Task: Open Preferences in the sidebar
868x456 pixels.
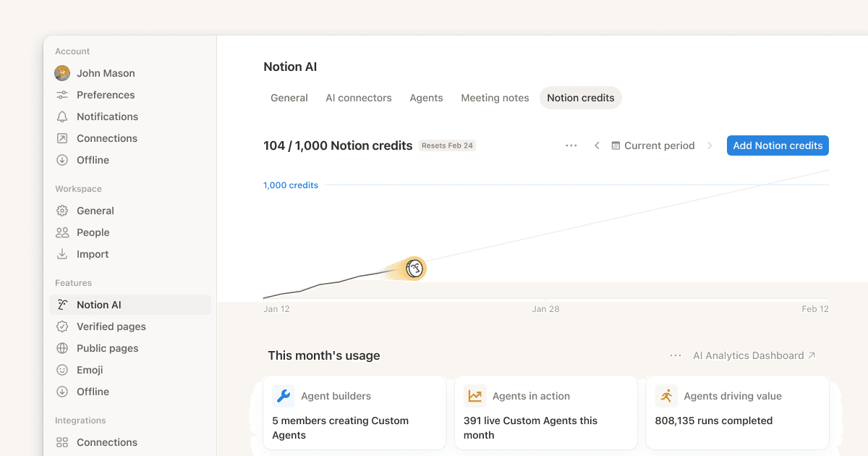Action: click(x=130, y=95)
